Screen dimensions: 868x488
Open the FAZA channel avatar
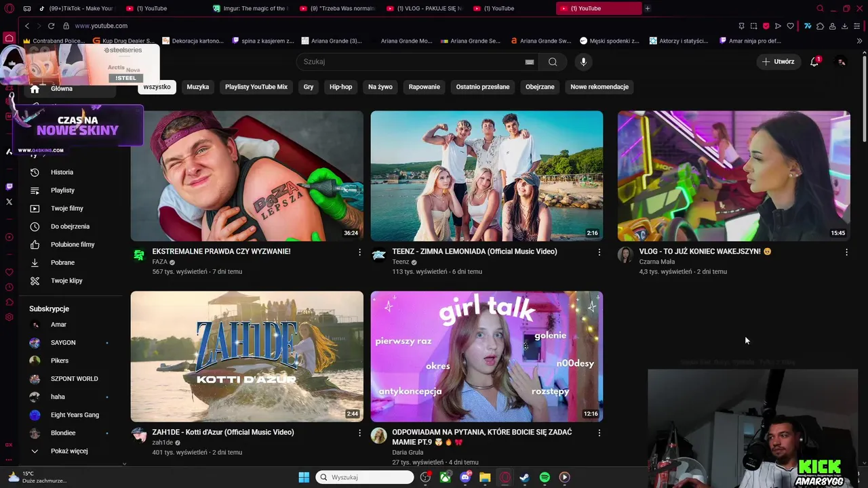point(139,255)
